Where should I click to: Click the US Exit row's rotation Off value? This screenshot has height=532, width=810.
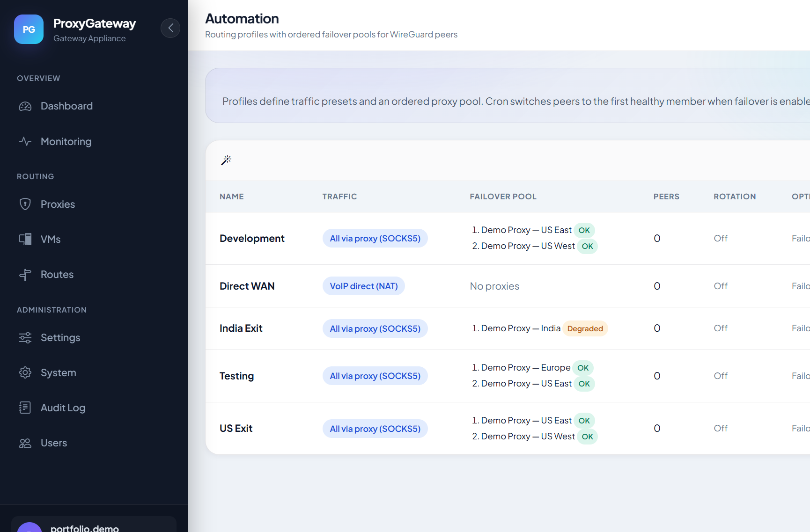pyautogui.click(x=721, y=428)
